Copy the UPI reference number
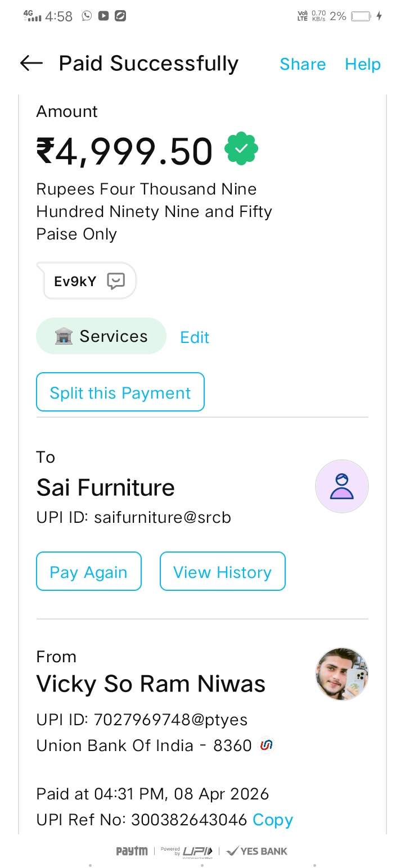 pos(273,820)
